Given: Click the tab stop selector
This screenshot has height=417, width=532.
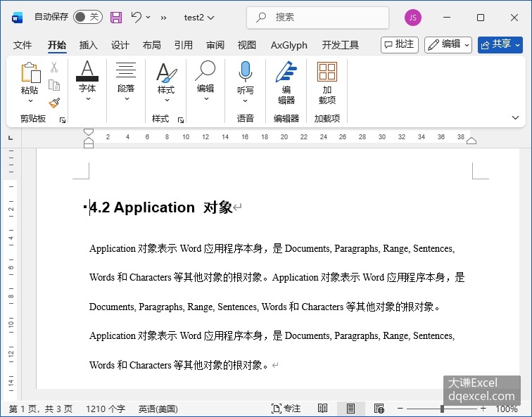Looking at the screenshot, I should 11,138.
